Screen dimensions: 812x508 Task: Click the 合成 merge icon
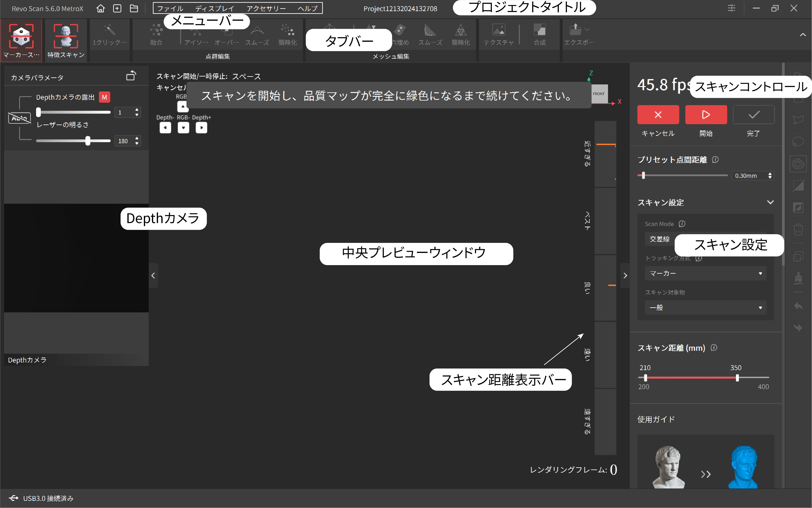point(540,30)
